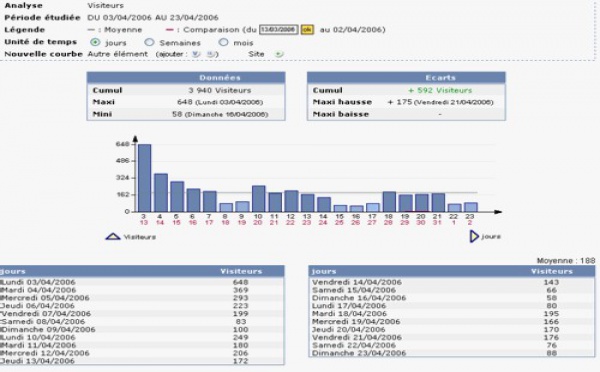
Task: Click second add icon next to ajouter
Action: click(211, 54)
